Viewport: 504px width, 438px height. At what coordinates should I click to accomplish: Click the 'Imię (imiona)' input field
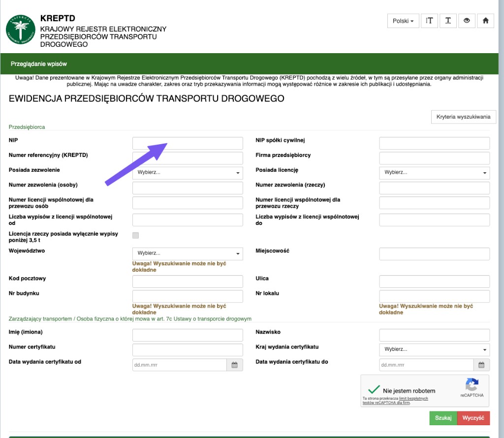188,335
